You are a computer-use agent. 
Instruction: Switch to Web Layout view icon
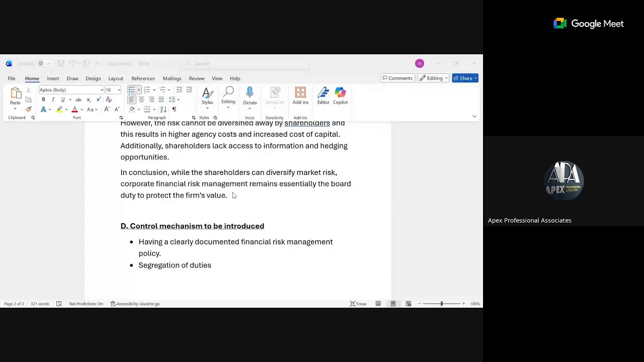coord(408,304)
